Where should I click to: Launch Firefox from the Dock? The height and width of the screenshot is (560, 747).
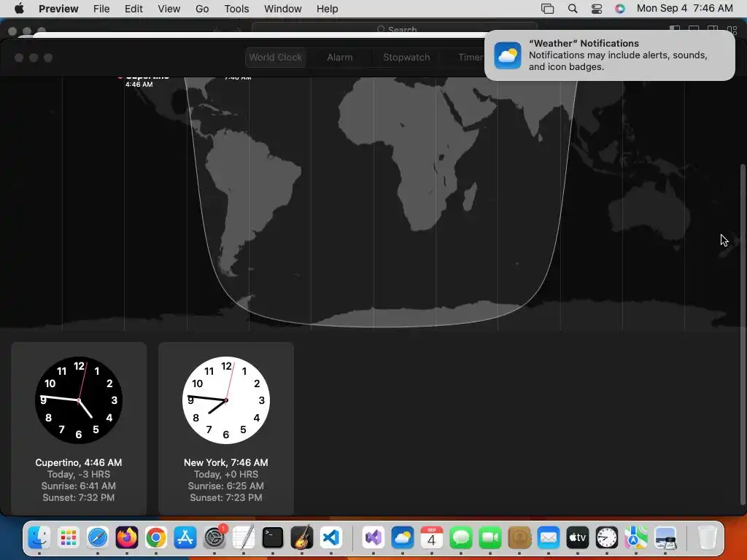127,537
